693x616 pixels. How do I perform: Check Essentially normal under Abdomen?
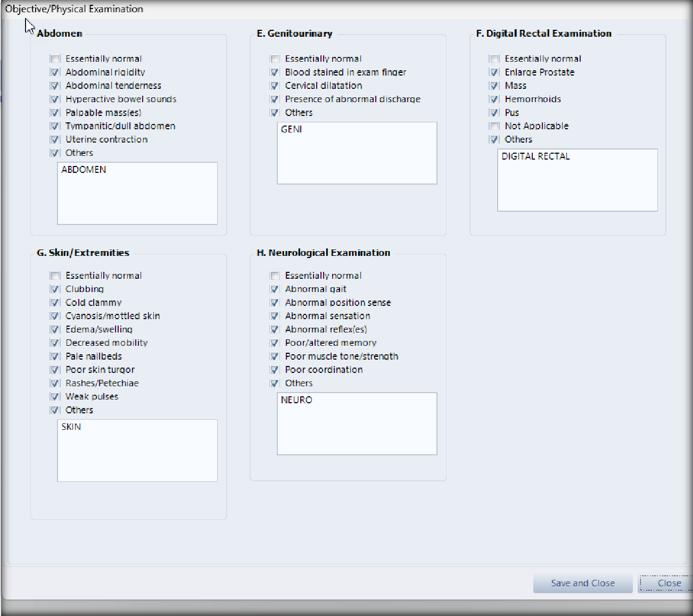55,59
